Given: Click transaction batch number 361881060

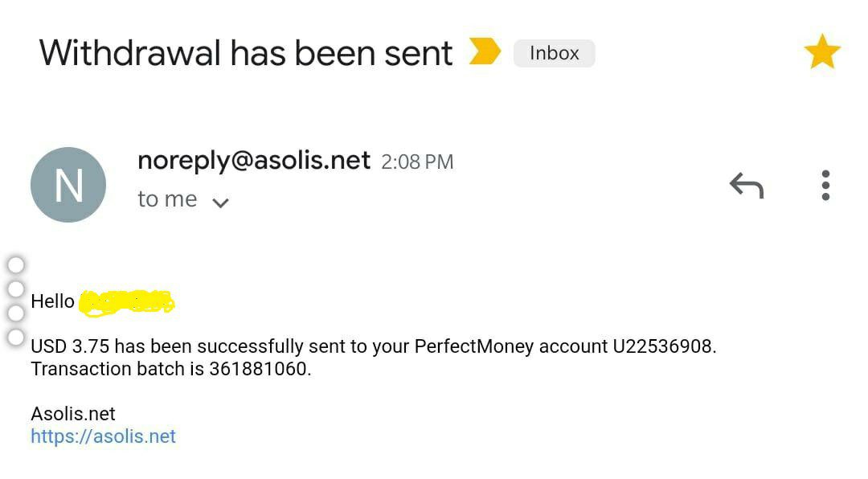Looking at the screenshot, I should tap(258, 369).
